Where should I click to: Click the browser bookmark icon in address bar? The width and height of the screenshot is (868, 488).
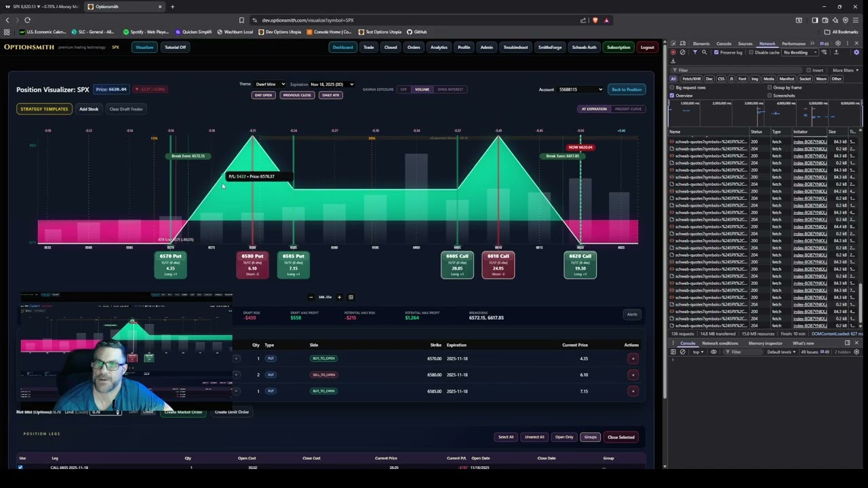[x=241, y=20]
